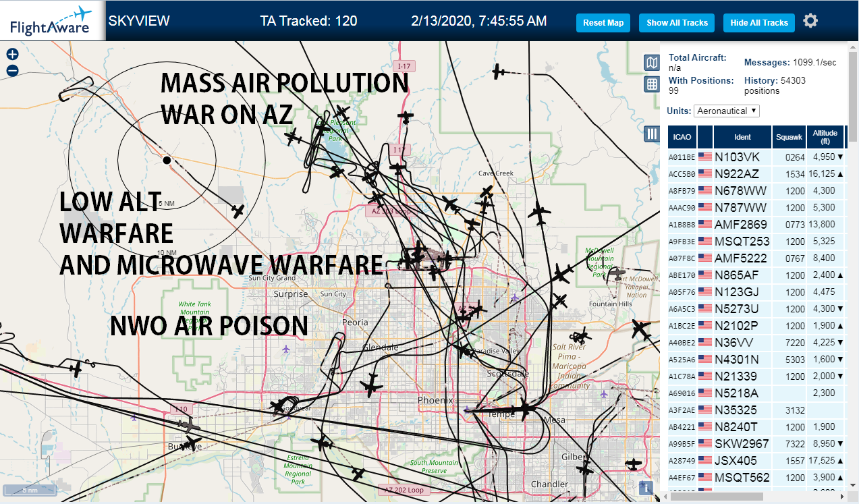This screenshot has width=859, height=504.
Task: Select aircraft JSX405 row
Action: tap(756, 460)
